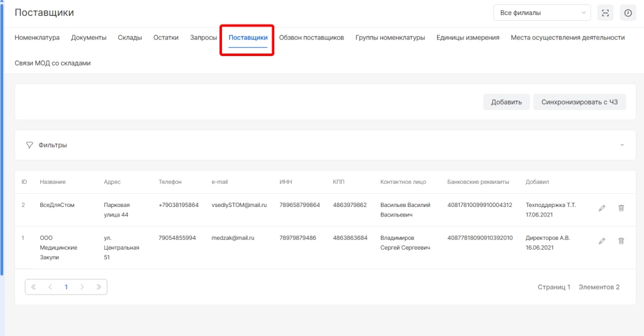Sort by the Название column header
Viewport: 644px width, 336px height.
[x=53, y=182]
